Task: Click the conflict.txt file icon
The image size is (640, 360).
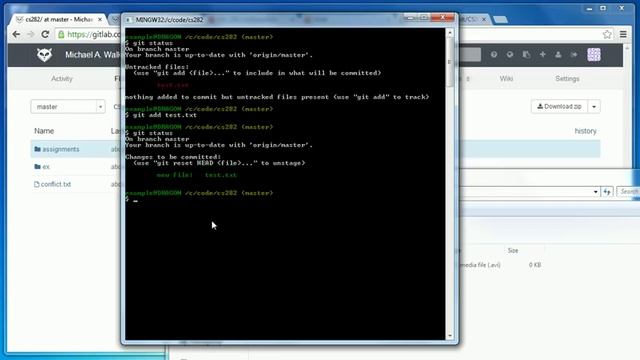Action: [x=37, y=184]
